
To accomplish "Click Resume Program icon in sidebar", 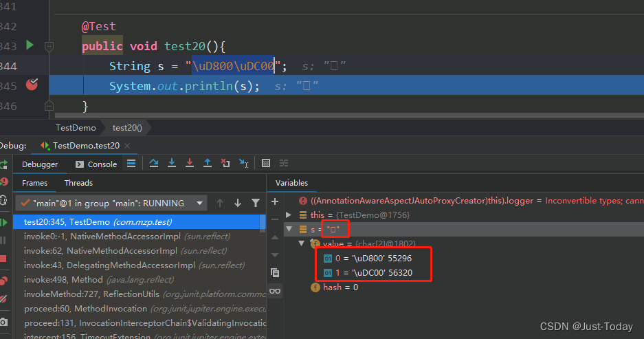I will pyautogui.click(x=3, y=223).
